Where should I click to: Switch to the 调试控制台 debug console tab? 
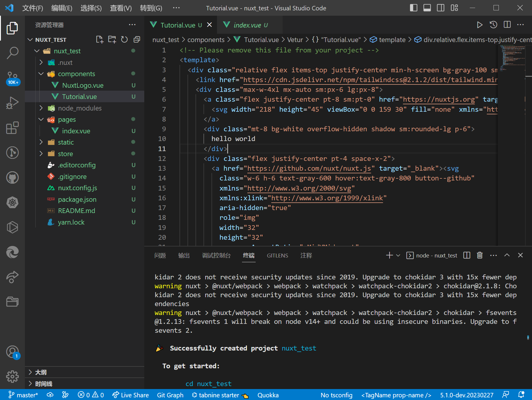coord(216,255)
